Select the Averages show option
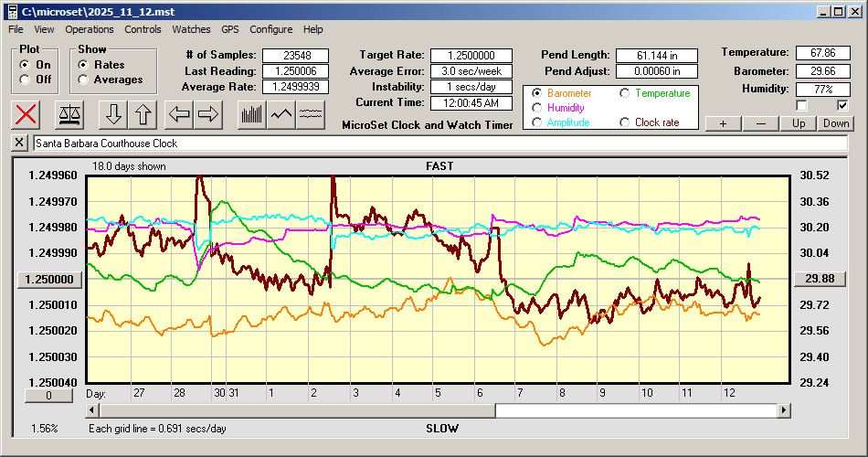 [x=83, y=80]
